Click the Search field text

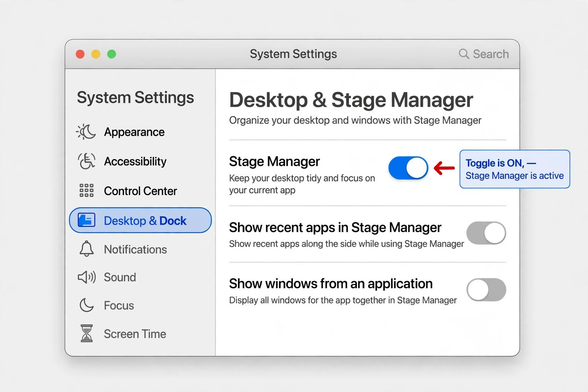pos(491,54)
